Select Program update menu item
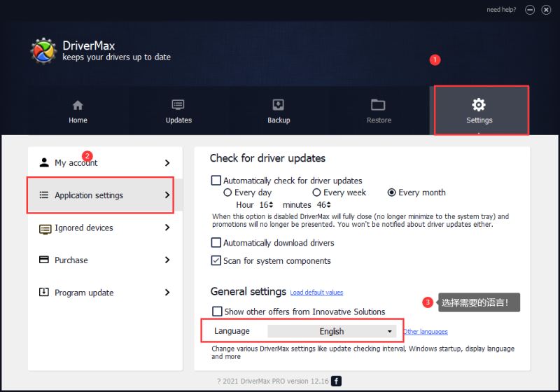The height and width of the screenshot is (392, 560). tap(105, 293)
